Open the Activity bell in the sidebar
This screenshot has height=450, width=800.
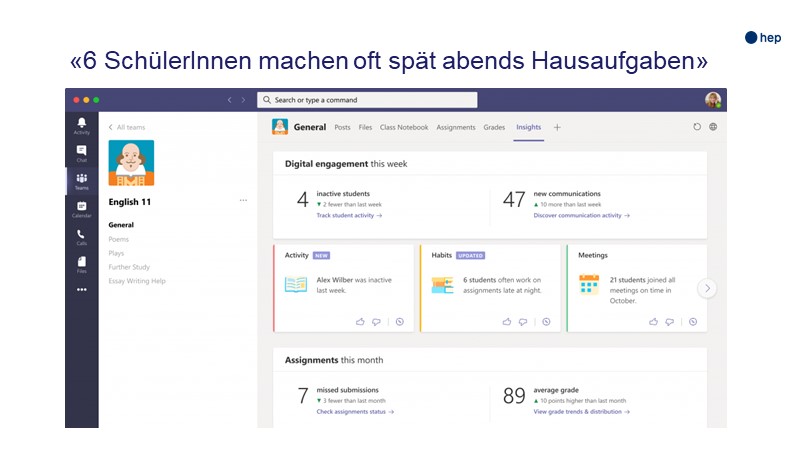tap(82, 125)
